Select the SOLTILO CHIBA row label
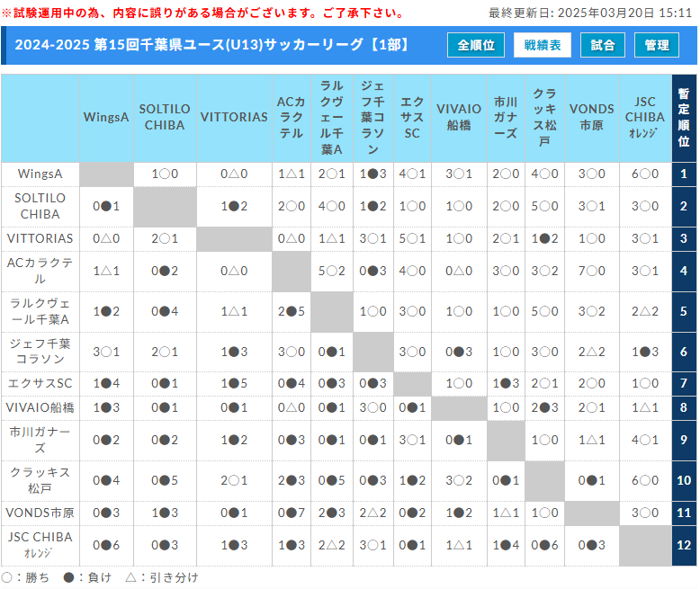 (40, 206)
